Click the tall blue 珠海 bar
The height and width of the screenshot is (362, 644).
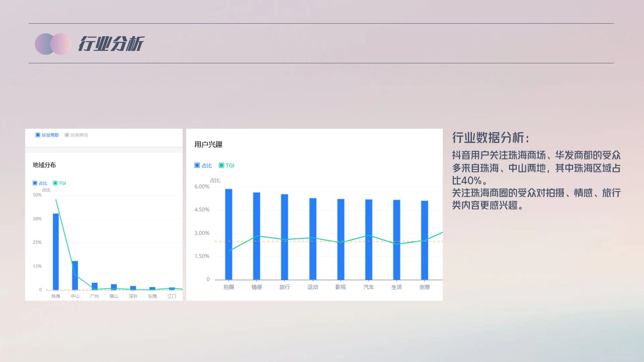click(56, 252)
